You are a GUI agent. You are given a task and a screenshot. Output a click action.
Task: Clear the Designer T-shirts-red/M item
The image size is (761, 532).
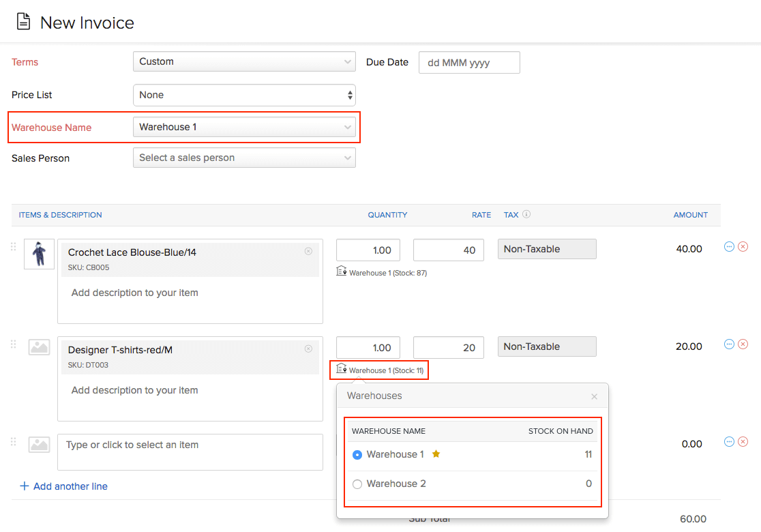[x=308, y=349]
